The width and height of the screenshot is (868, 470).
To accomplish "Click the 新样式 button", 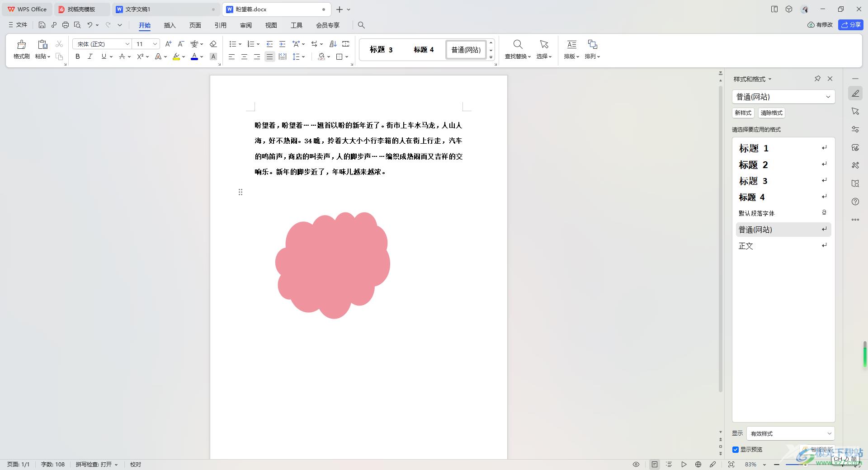I will point(743,113).
